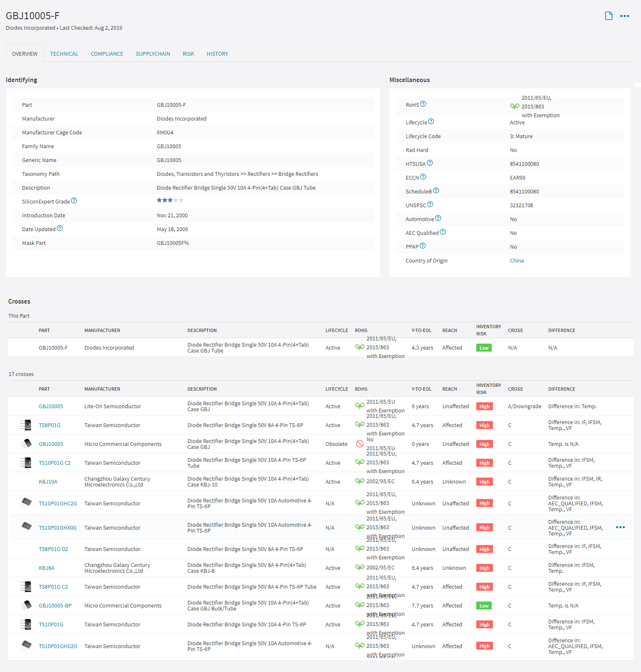Click the Lifecycle column header in crosses table

pos(337,389)
